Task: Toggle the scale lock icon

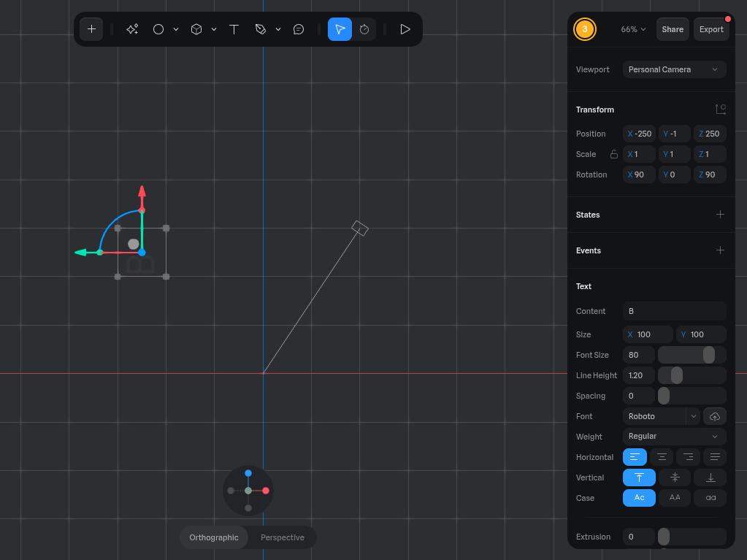Action: 614,154
